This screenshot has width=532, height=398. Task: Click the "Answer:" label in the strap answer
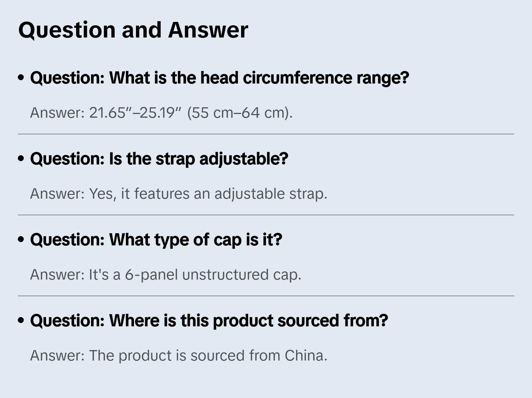58,194
